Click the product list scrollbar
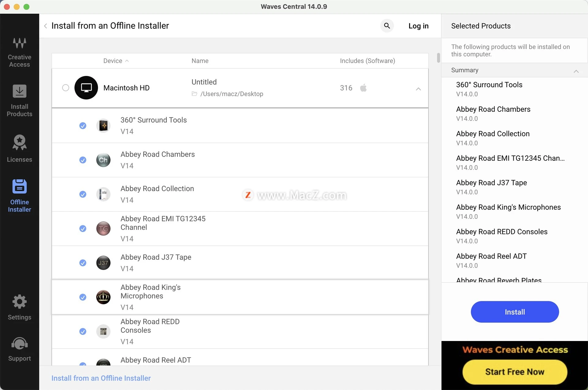Viewport: 588px width, 390px height. (x=438, y=58)
